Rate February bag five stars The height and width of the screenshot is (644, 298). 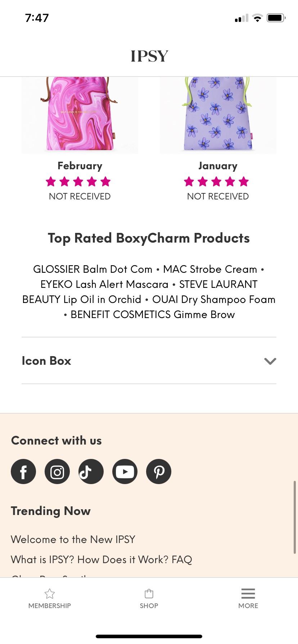(x=105, y=182)
